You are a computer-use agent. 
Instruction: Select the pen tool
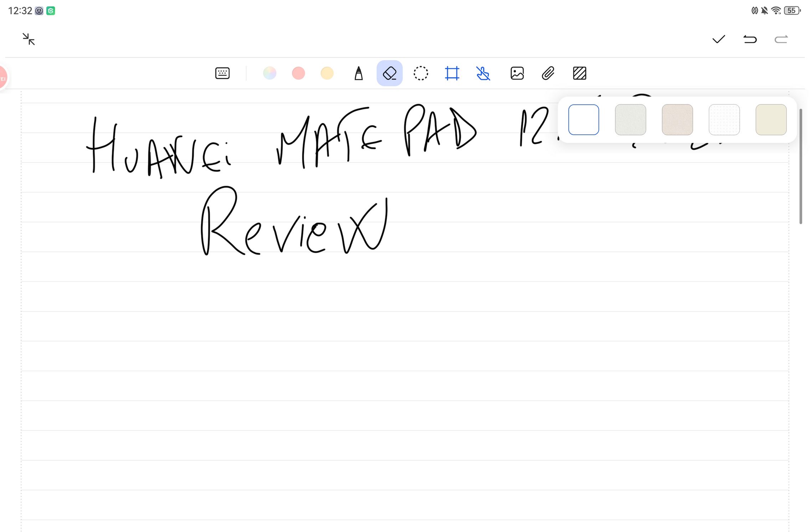coord(359,73)
